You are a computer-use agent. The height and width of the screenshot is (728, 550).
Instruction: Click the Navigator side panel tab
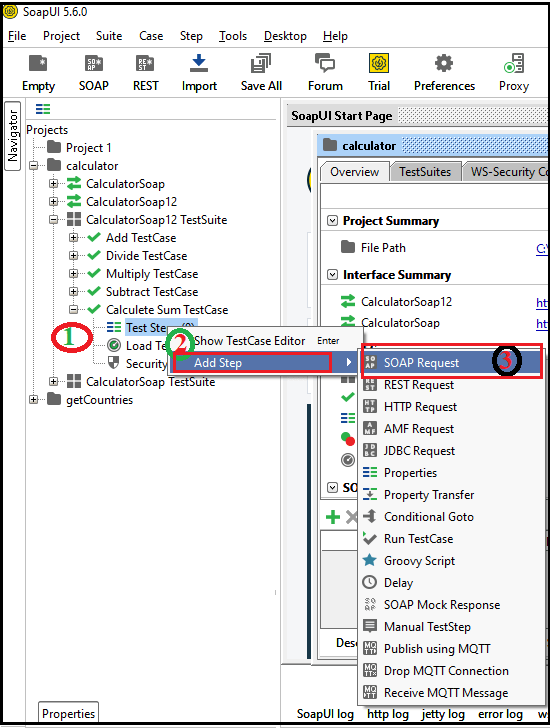[13, 136]
